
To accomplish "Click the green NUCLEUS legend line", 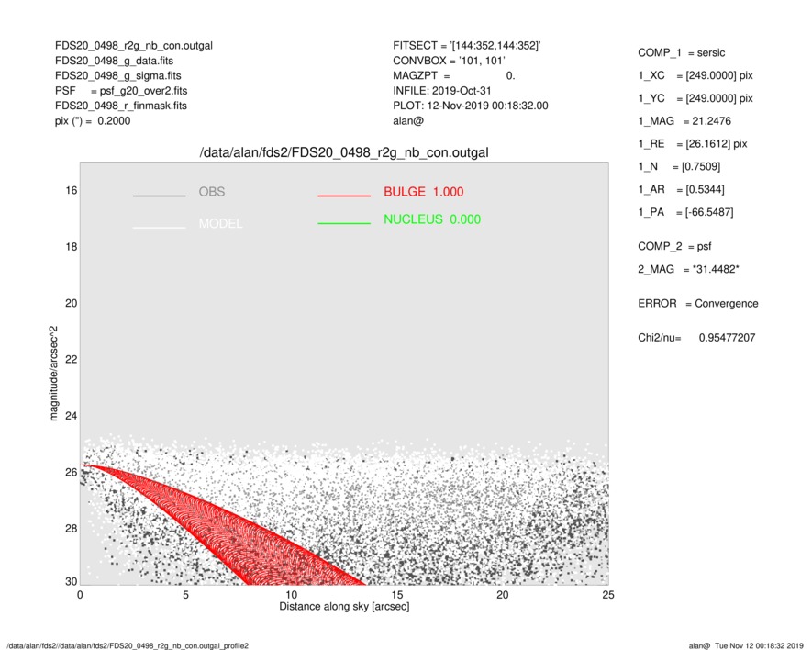I will click(344, 223).
